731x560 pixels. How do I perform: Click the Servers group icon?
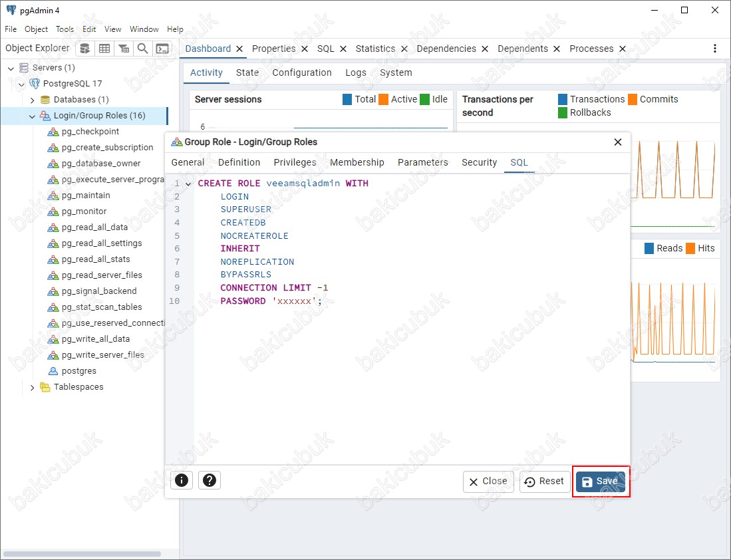[x=24, y=68]
